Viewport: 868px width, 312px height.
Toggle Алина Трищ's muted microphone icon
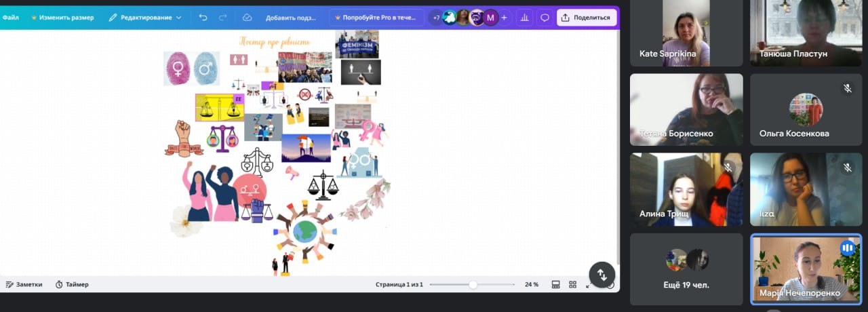(728, 167)
